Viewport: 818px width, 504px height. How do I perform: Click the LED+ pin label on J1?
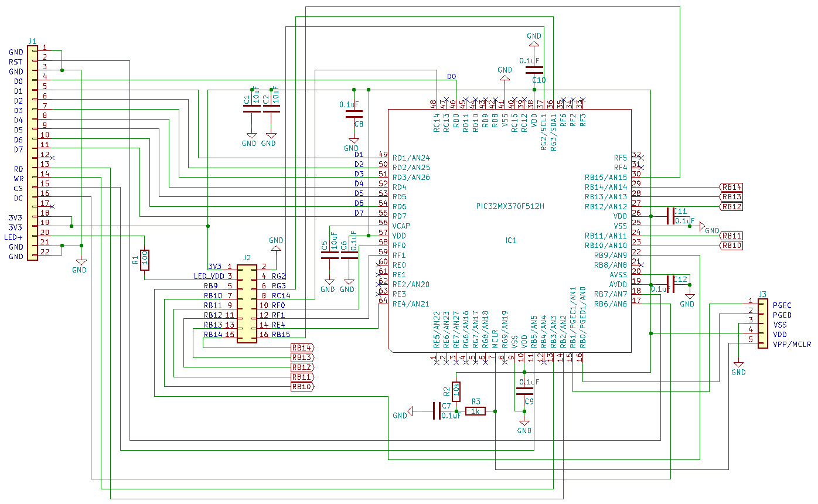tap(13, 237)
